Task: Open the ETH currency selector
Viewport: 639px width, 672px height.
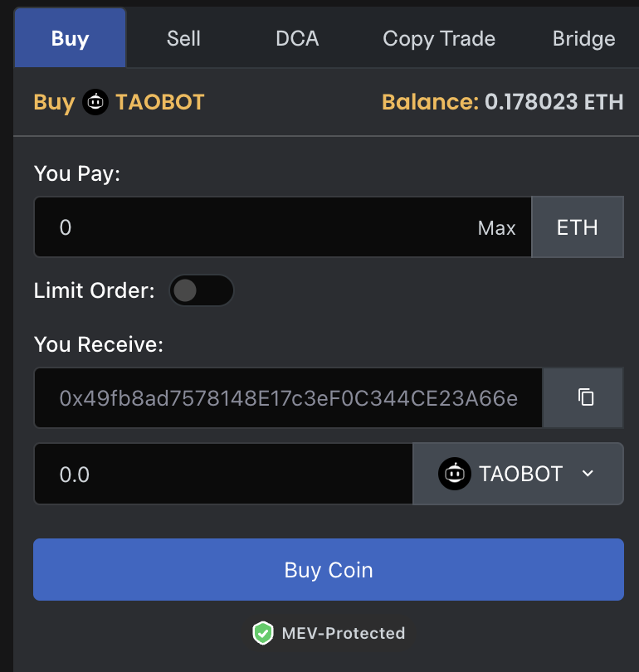Action: click(577, 227)
